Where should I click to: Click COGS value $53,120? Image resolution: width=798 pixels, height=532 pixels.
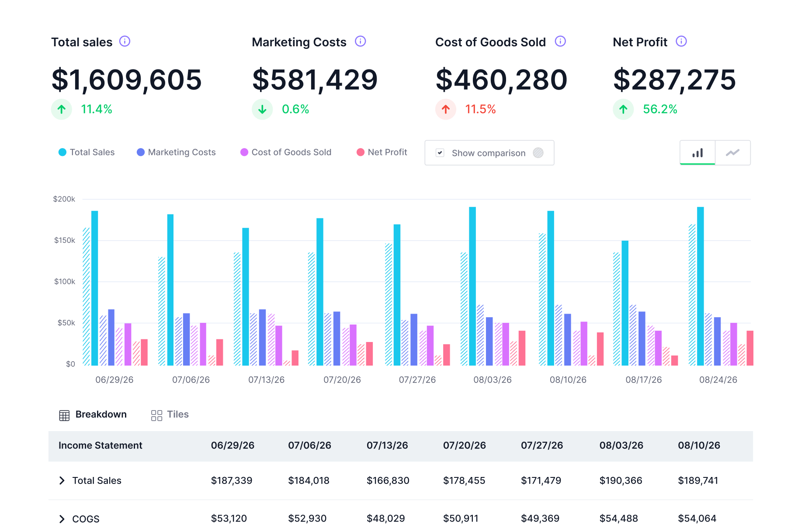[229, 518]
